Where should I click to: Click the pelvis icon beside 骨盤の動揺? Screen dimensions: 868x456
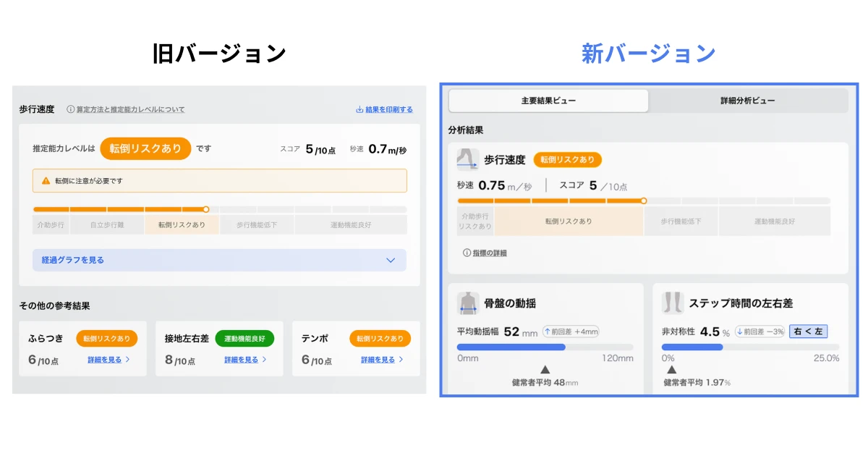click(x=467, y=303)
